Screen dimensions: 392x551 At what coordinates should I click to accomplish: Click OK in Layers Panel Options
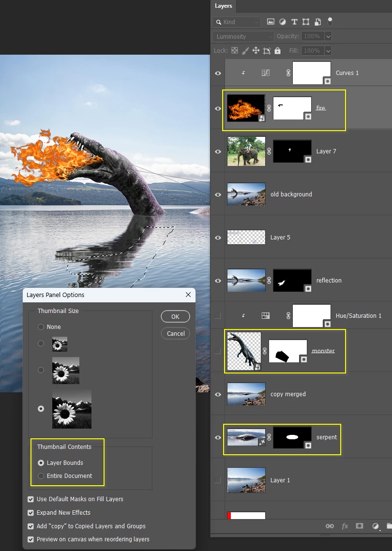pos(176,316)
